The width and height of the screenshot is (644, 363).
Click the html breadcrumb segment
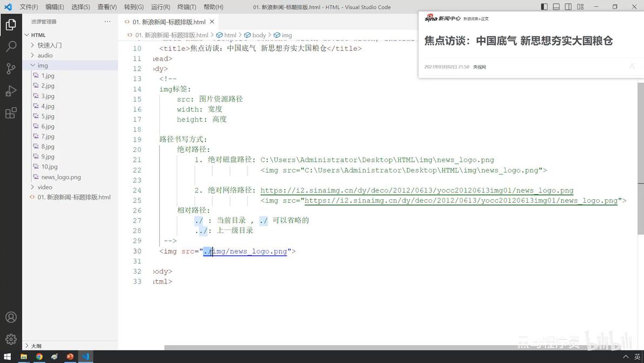pos(226,35)
